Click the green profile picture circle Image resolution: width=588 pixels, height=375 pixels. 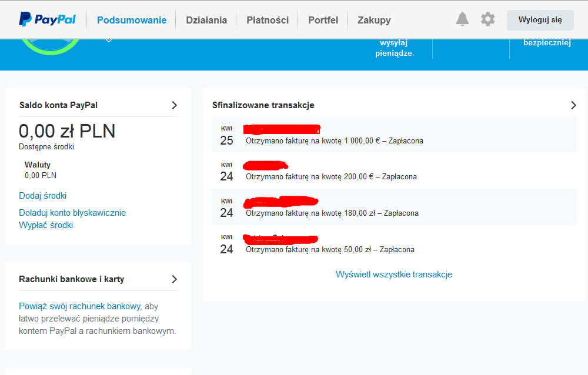[50, 46]
